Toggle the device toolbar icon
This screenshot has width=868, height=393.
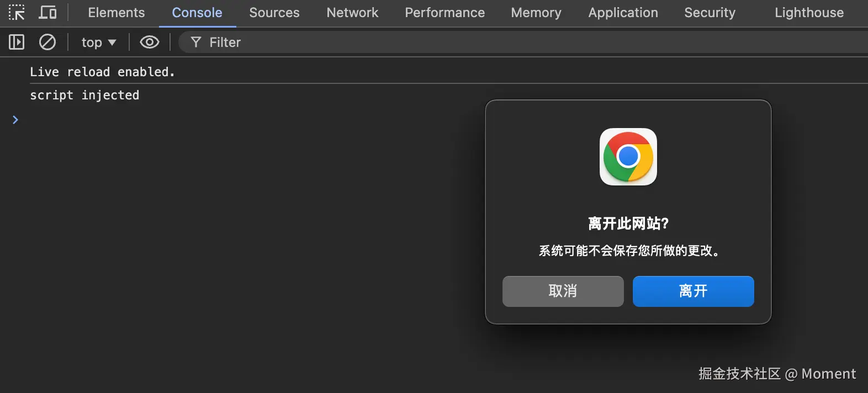(x=48, y=12)
